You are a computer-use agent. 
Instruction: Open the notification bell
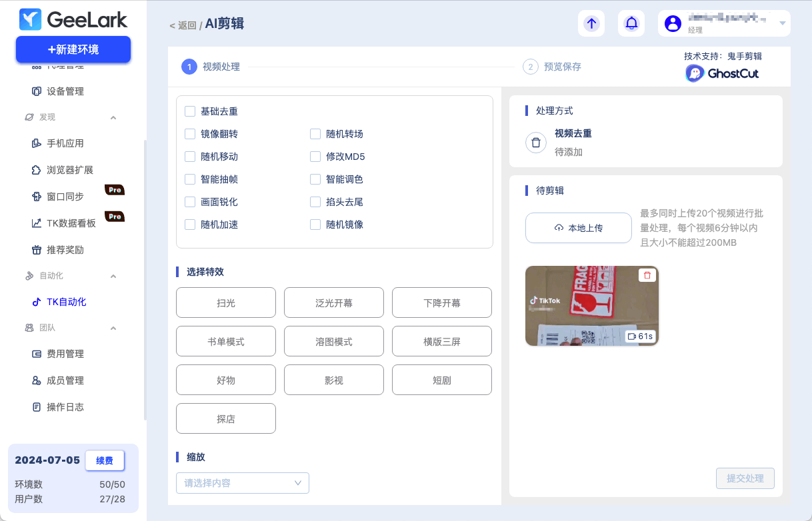click(631, 23)
